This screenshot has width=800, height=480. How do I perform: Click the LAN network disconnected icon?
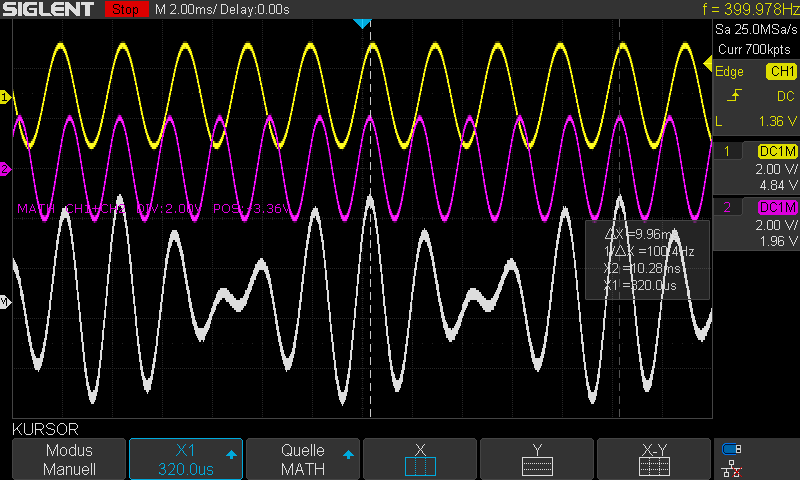point(731,469)
